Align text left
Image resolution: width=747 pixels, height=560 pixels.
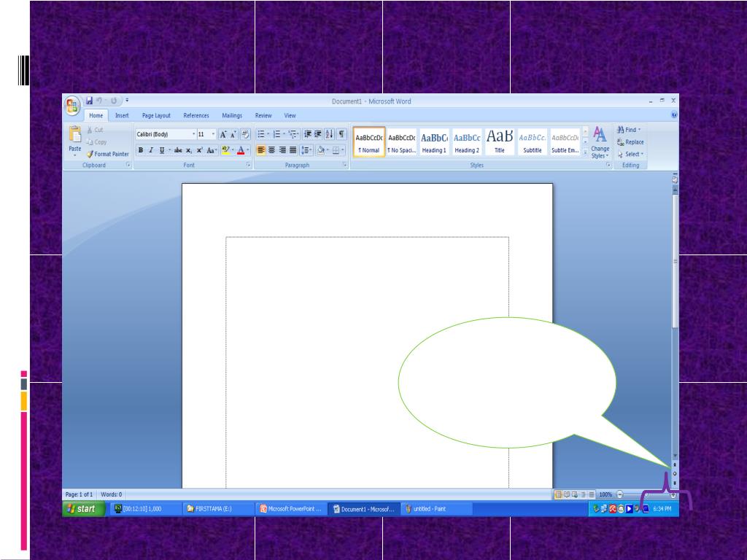point(260,150)
